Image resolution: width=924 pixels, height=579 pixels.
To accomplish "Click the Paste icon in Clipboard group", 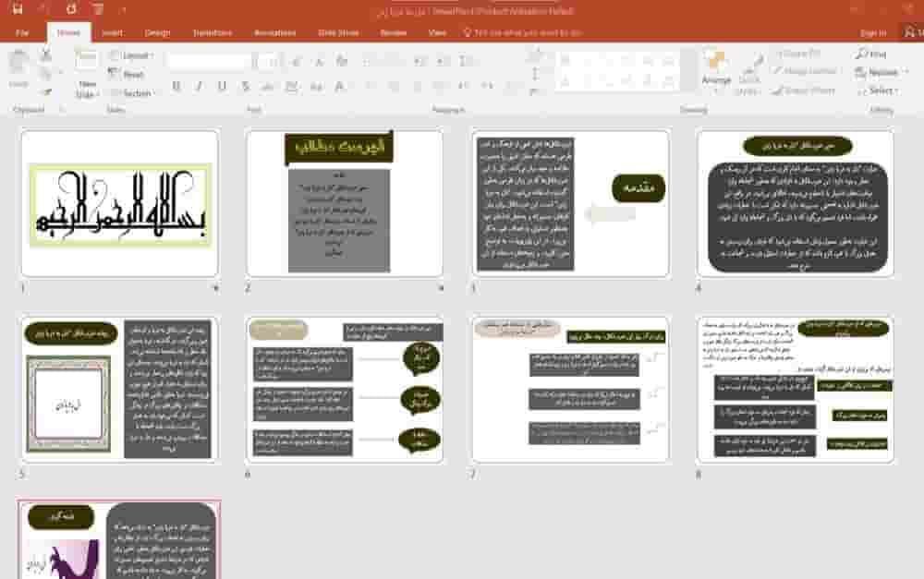I will click(18, 63).
